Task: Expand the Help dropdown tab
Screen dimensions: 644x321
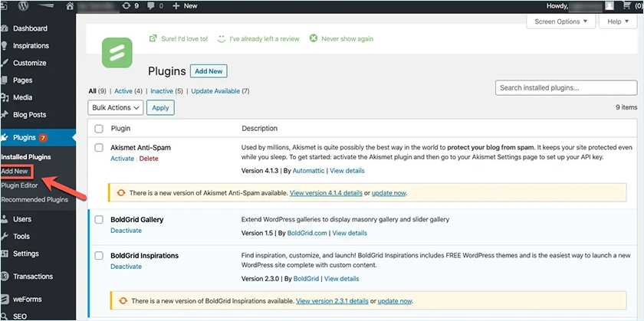Action: (618, 21)
